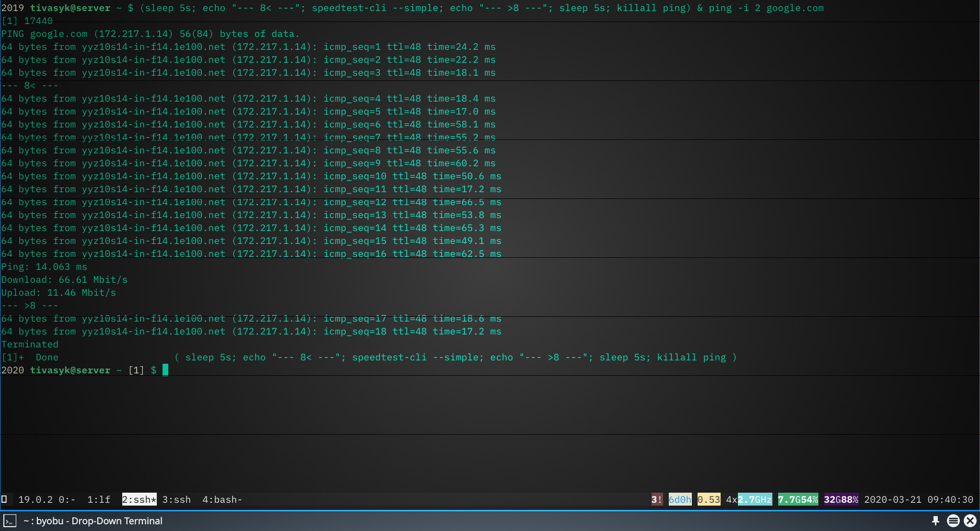Click the 'Upload: 11.46 Mbit/s' line

pyautogui.click(x=58, y=292)
